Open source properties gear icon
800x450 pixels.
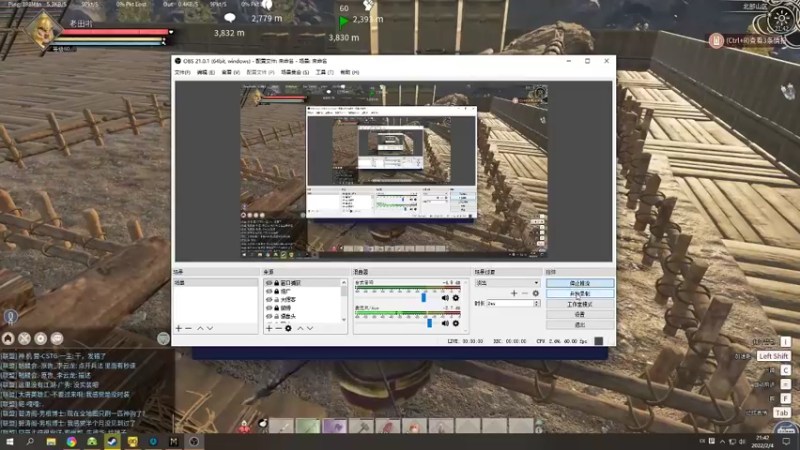(288, 328)
